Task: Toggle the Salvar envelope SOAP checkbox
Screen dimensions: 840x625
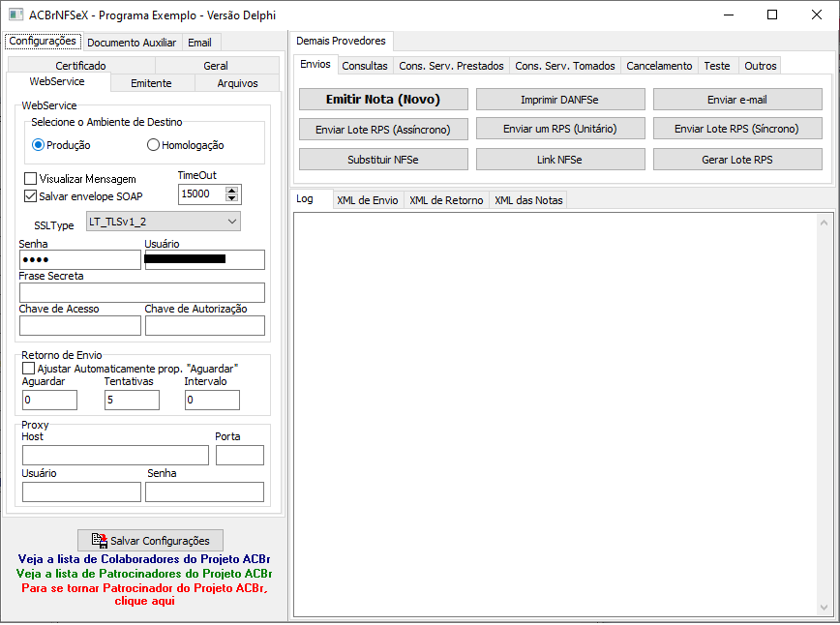Action: point(31,196)
